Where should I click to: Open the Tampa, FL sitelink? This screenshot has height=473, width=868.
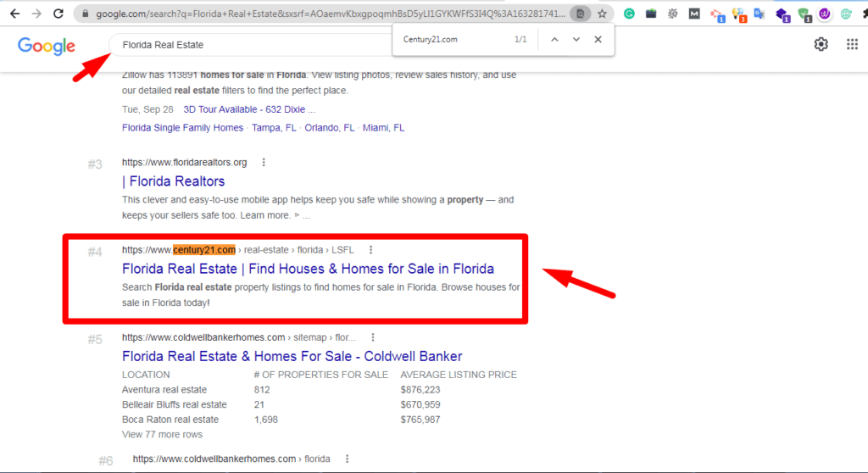tap(274, 128)
